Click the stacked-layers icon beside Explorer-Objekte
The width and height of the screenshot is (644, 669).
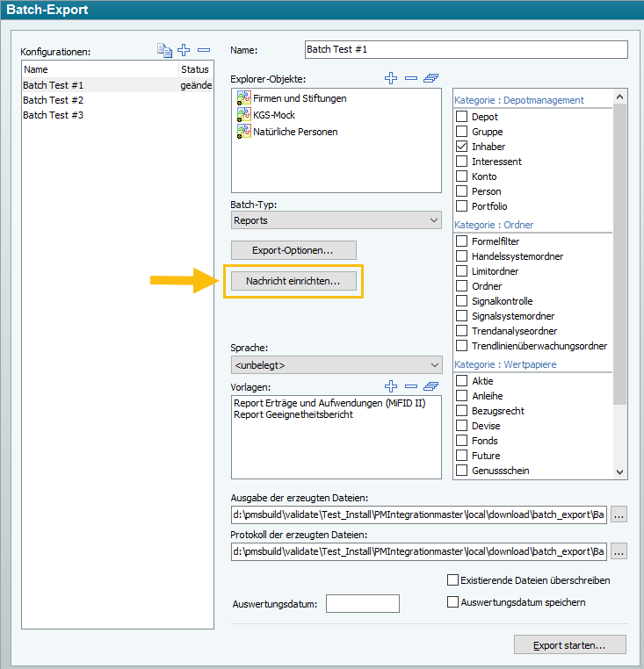[431, 78]
